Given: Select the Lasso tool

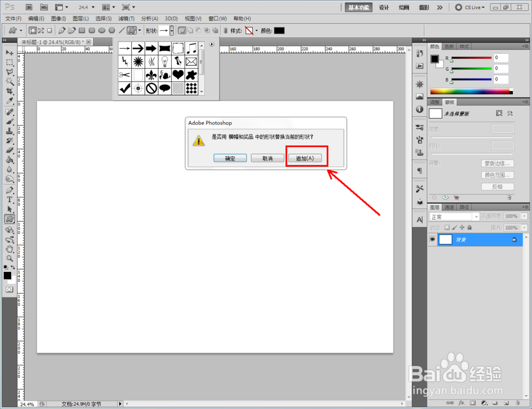Looking at the screenshot, I should coord(10,72).
